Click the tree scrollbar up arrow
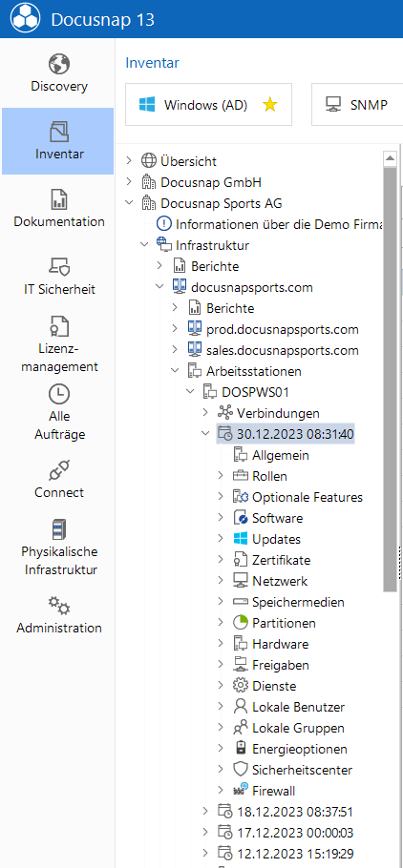Viewport: 403px width, 868px height. [x=391, y=159]
